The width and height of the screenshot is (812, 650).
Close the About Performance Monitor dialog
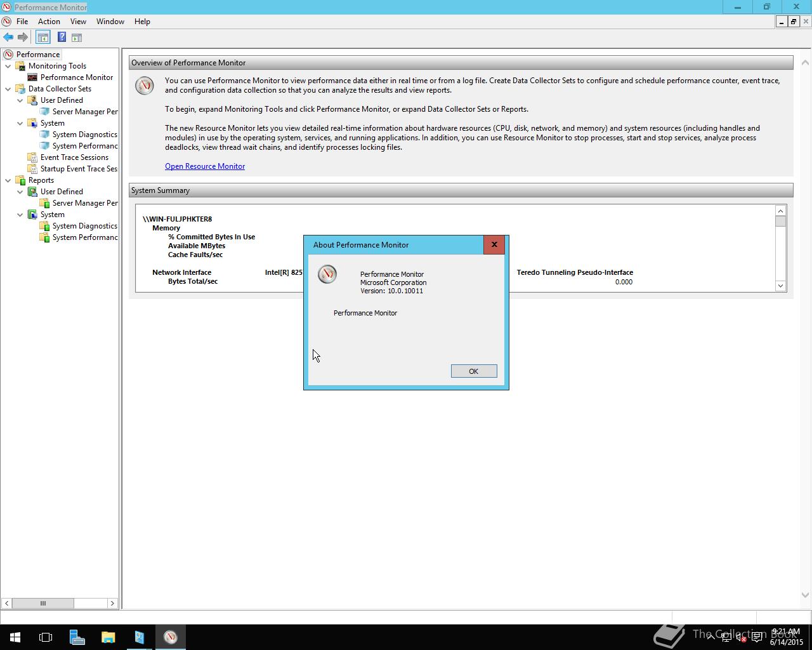[x=494, y=244]
